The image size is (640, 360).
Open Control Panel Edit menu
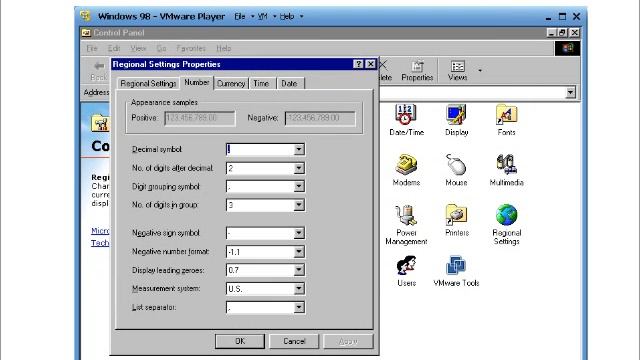click(x=113, y=48)
